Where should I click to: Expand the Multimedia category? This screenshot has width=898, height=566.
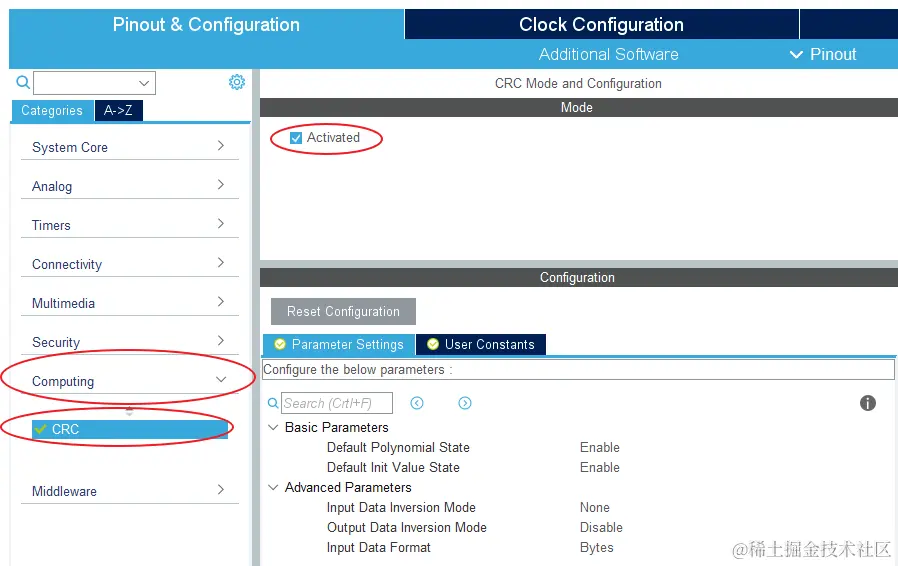pyautogui.click(x=129, y=303)
